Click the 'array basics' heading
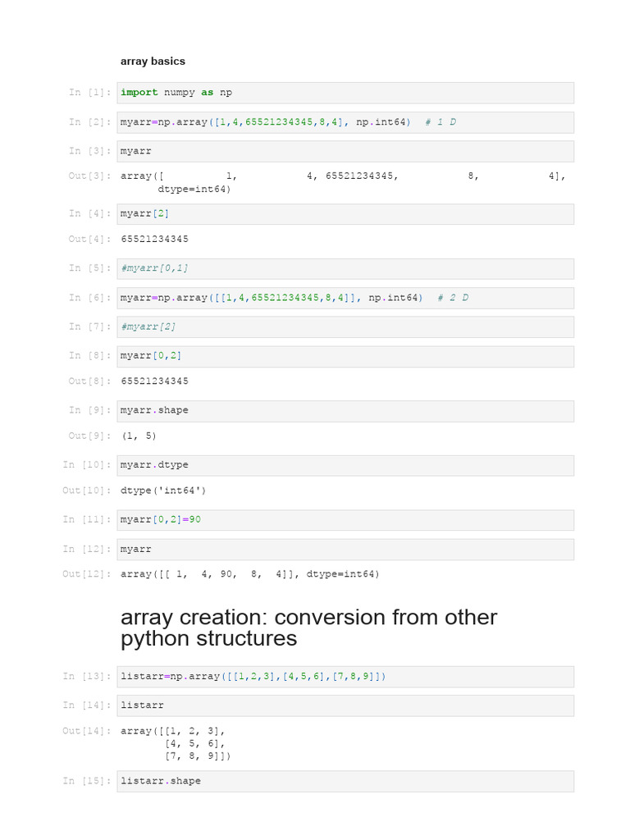Screen dimensions: 630x840 (x=153, y=62)
